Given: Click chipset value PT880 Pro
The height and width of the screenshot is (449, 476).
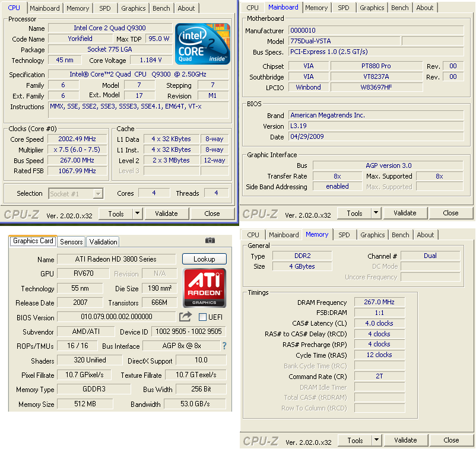Looking at the screenshot, I should click(376, 66).
